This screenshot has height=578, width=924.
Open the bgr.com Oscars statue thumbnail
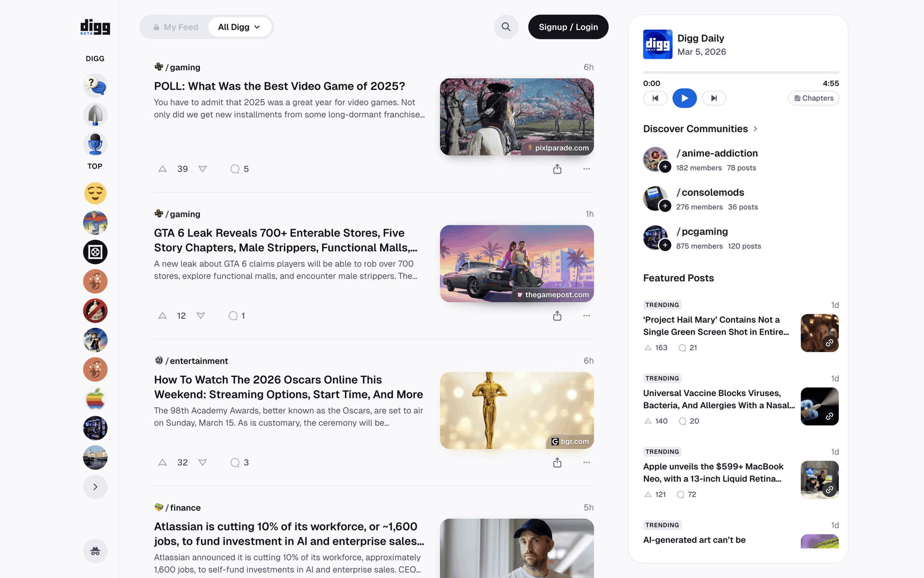[x=516, y=410]
